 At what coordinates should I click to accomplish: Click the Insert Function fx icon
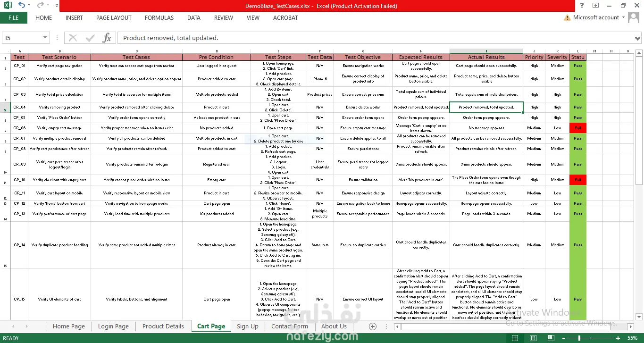click(x=107, y=38)
